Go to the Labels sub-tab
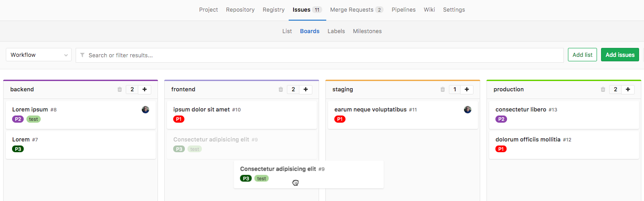 coord(336,31)
